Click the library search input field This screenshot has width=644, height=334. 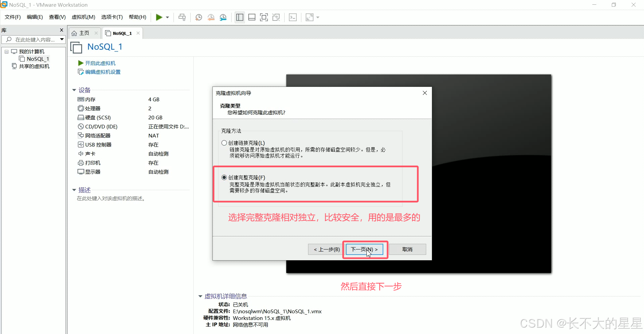[34, 40]
